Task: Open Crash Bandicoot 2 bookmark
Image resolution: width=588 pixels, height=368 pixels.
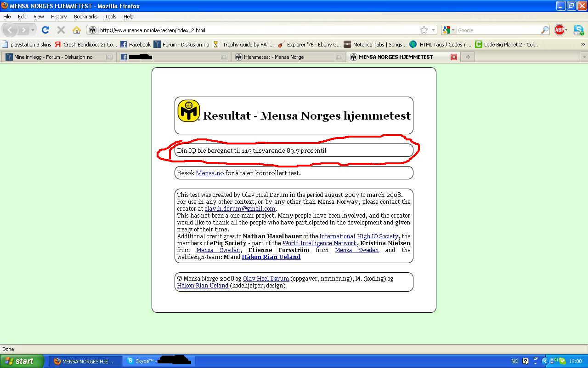Action: coord(86,45)
